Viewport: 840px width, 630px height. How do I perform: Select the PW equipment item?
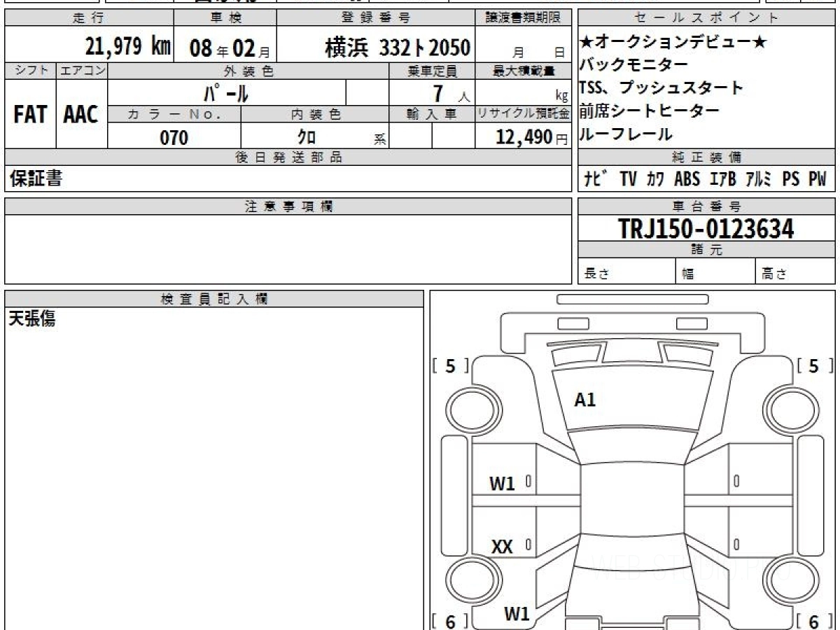(x=818, y=180)
